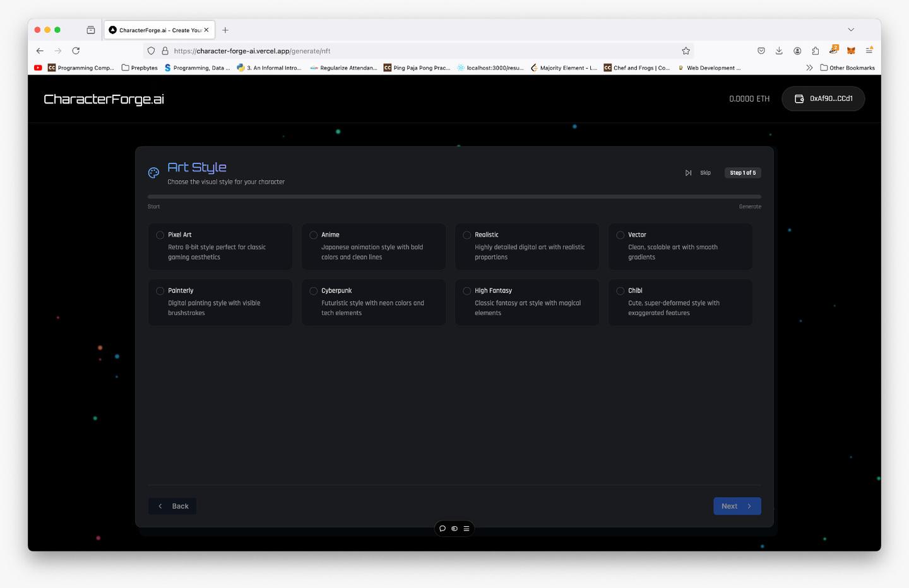Open the Ping Paja Pong bookmark
Screen dimensions: 909x588
(417, 68)
